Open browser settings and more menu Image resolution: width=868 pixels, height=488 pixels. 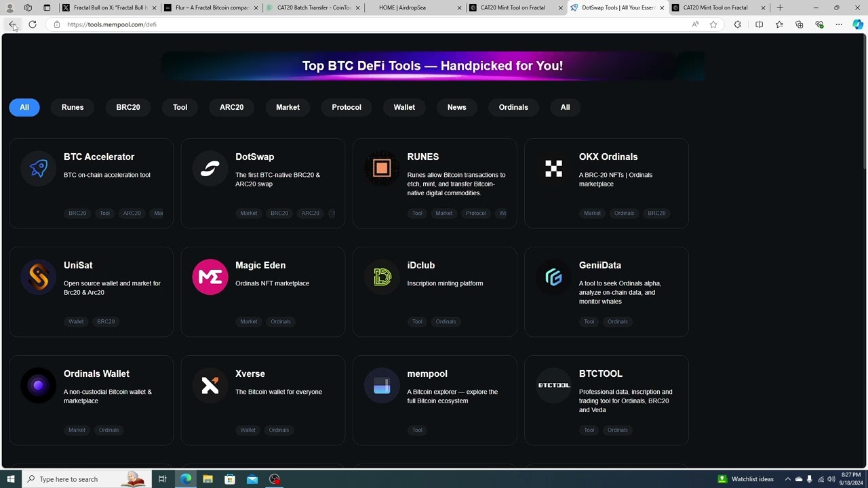click(x=839, y=24)
